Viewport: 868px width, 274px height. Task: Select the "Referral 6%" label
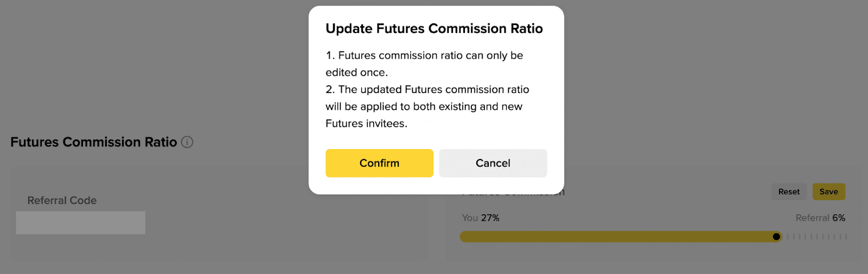click(x=820, y=218)
